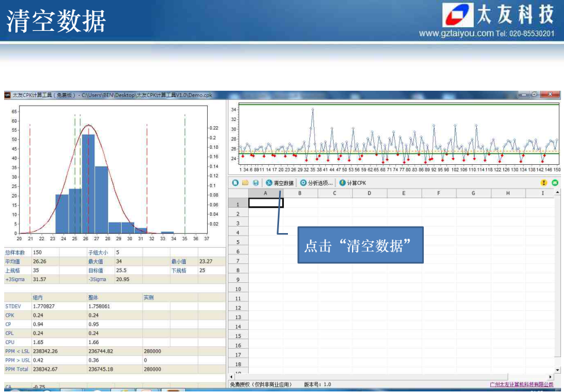Select column E header
This screenshot has height=392, width=564.
(x=404, y=193)
